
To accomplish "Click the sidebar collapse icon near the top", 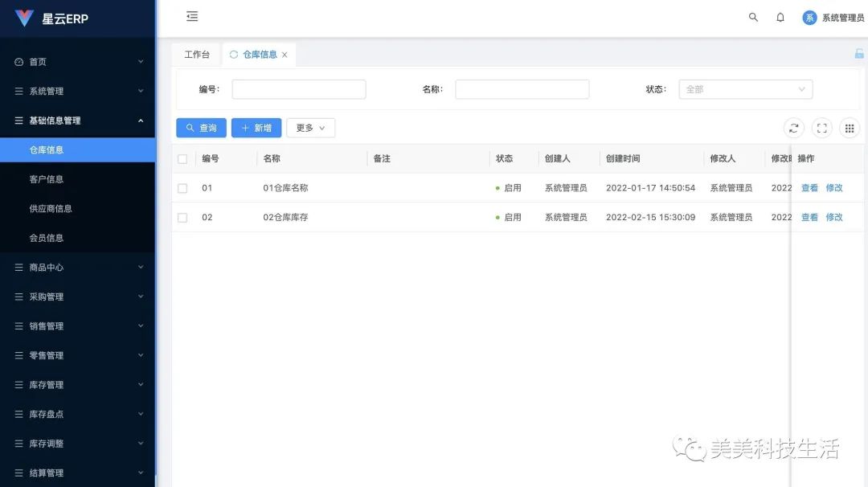I will [x=191, y=16].
